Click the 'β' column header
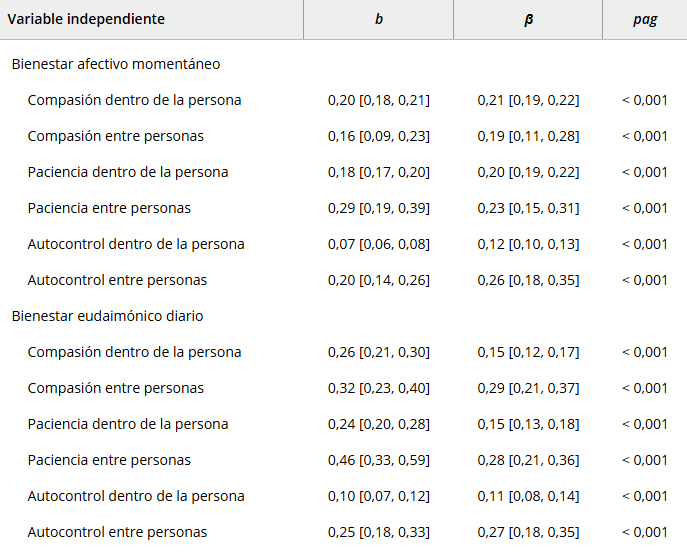Viewport: 687px width, 556px height. (528, 19)
